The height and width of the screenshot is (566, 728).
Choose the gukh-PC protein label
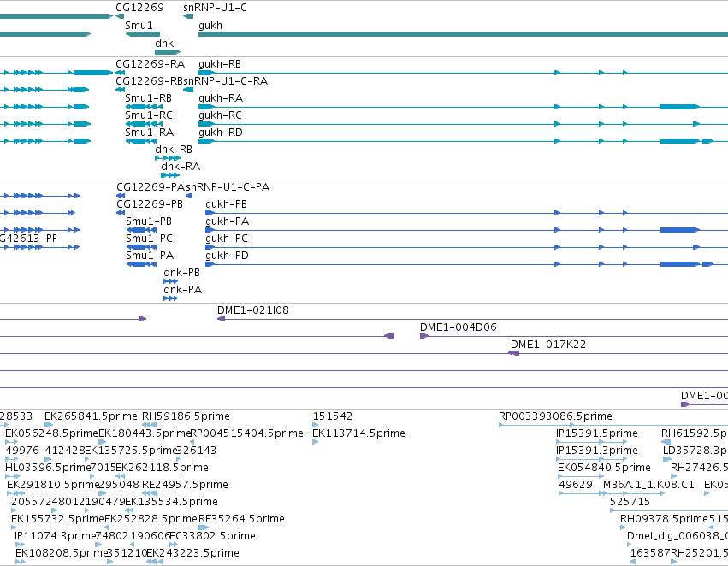[227, 239]
